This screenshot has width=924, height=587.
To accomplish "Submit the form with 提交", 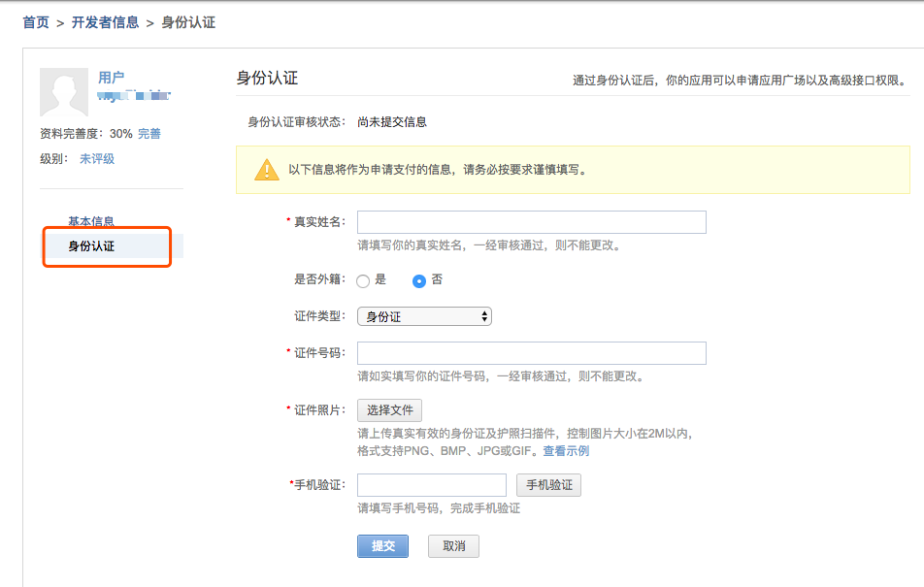I will pyautogui.click(x=382, y=545).
